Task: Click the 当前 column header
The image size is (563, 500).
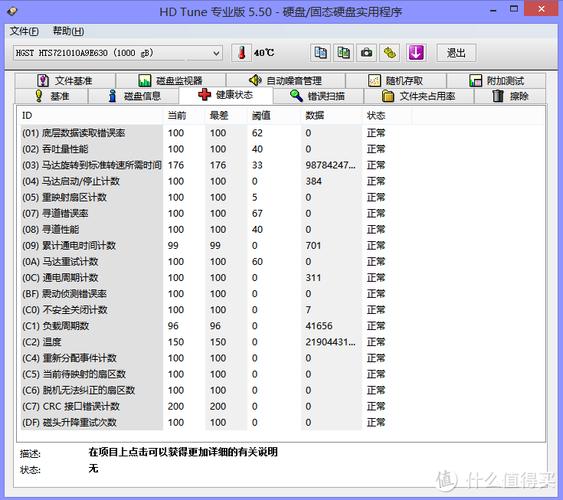Action: (183, 116)
